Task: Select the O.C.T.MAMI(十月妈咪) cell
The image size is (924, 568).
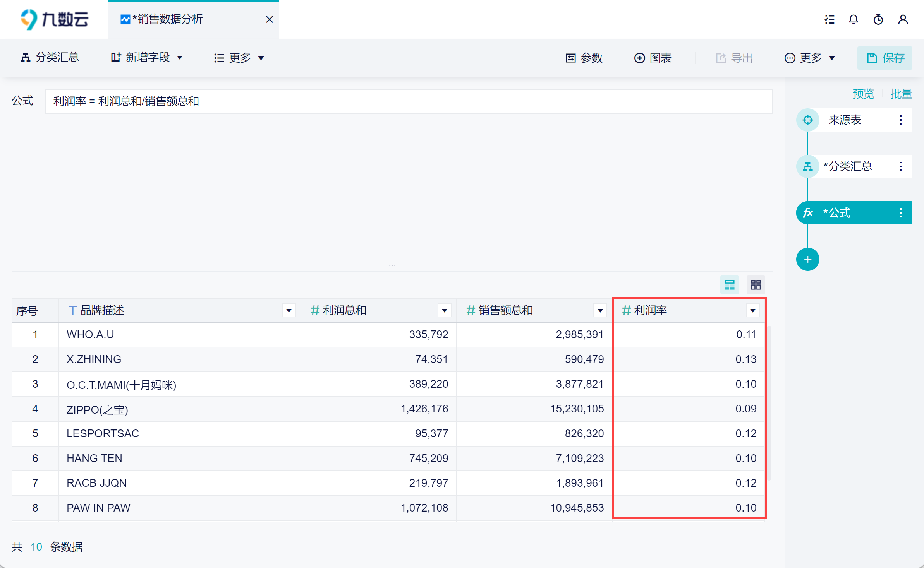Action: 180,384
